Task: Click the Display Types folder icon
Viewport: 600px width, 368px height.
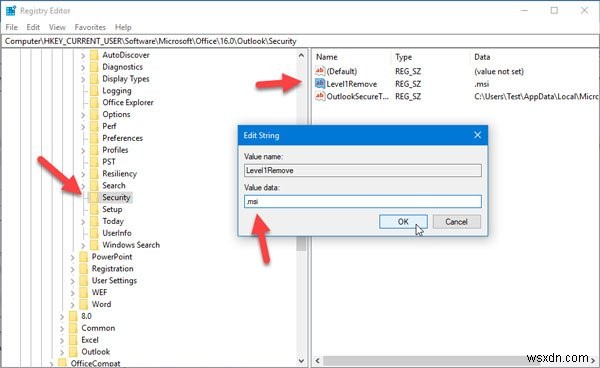Action: pos(94,79)
